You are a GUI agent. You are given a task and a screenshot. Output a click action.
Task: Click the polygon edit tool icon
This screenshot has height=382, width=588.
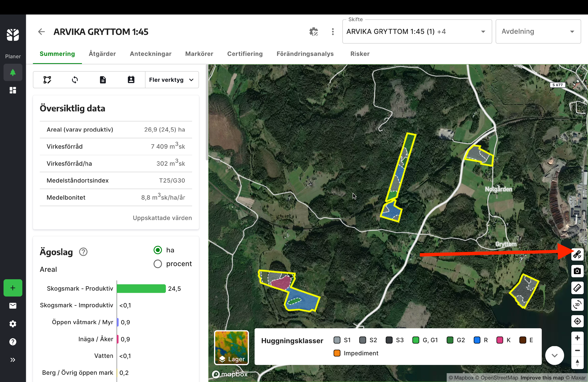click(47, 80)
